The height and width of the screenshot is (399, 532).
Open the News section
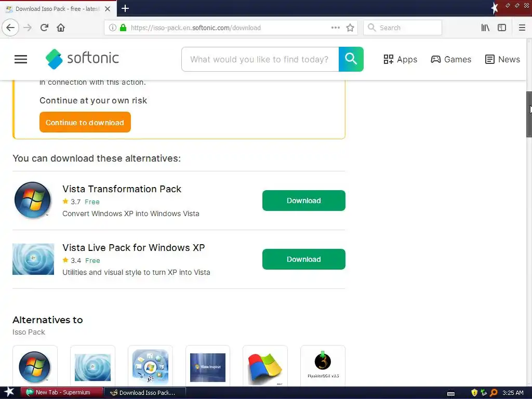coord(502,59)
